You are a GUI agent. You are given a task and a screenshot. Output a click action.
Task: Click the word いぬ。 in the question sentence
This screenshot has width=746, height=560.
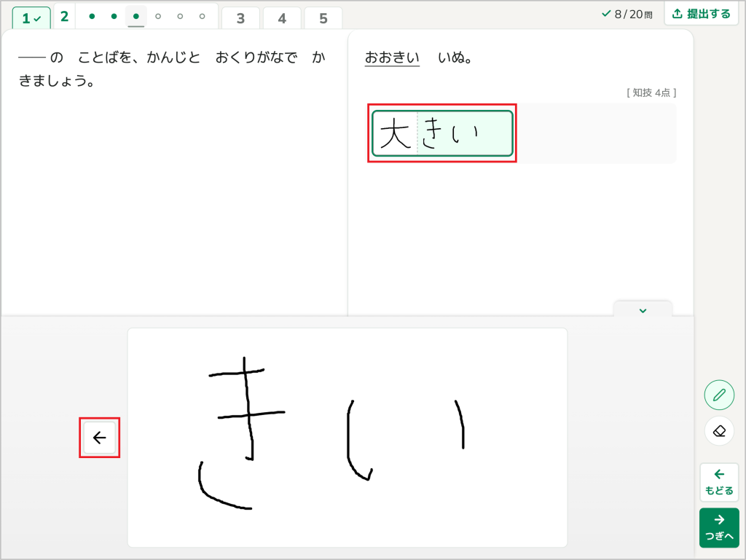[x=455, y=58]
